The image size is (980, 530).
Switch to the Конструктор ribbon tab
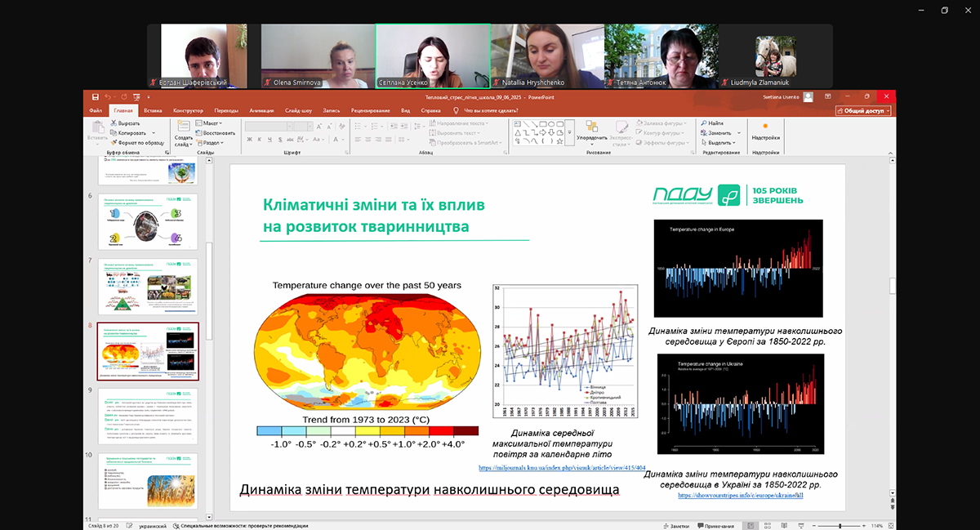188,110
